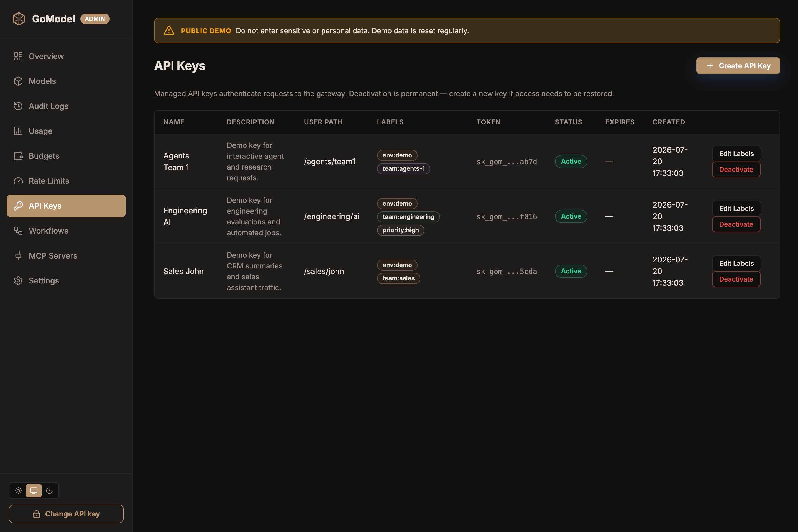The height and width of the screenshot is (532, 798).
Task: Click the NAME column header
Action: pyautogui.click(x=174, y=122)
